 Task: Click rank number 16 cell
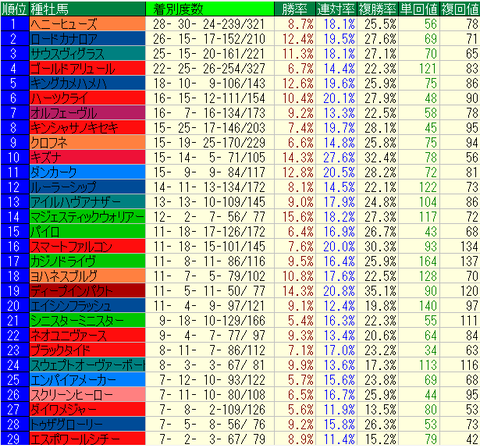(14, 246)
